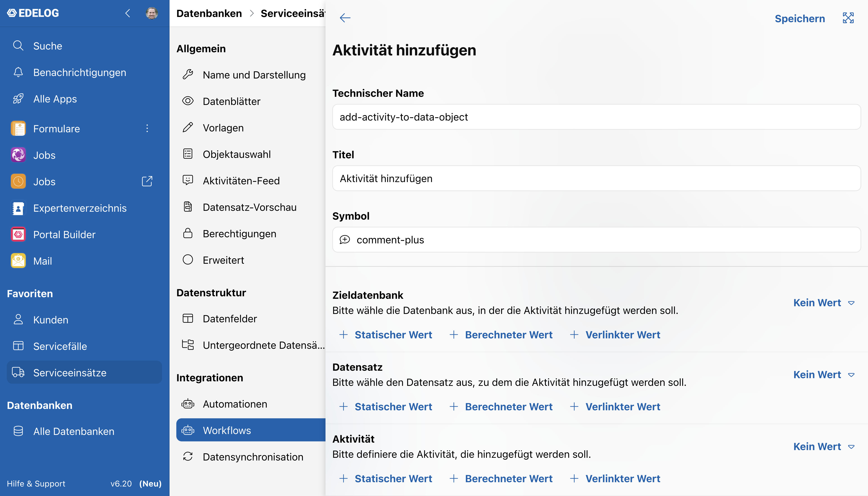Viewport: 868px width, 496px height.
Task: Open the user profile avatar
Action: click(x=152, y=13)
